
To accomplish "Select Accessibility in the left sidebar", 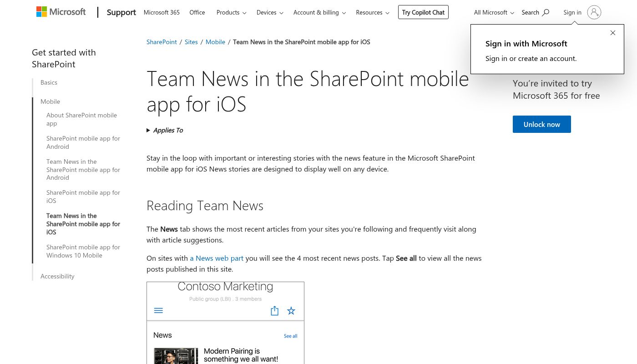I will 57,276.
